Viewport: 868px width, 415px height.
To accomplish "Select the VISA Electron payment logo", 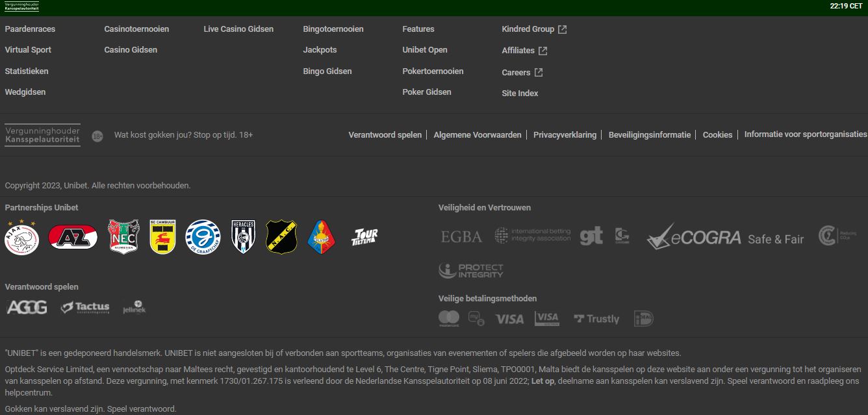I will tap(547, 319).
